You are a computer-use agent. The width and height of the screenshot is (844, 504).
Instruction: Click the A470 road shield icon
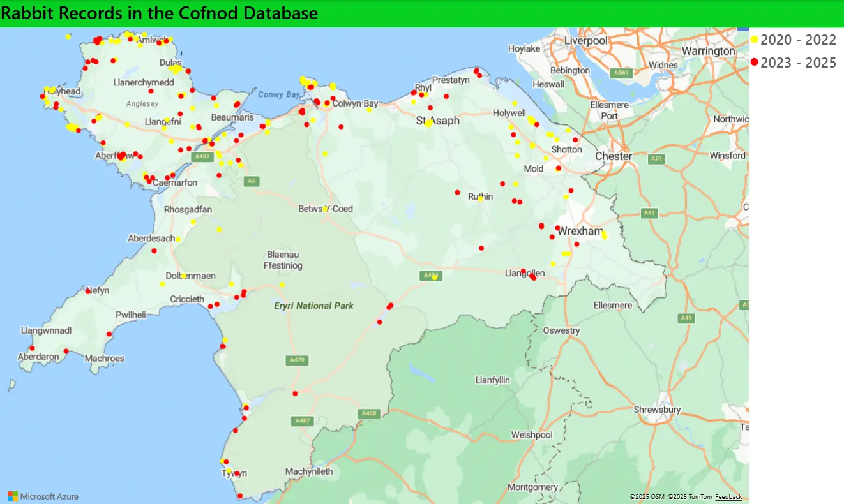(298, 360)
